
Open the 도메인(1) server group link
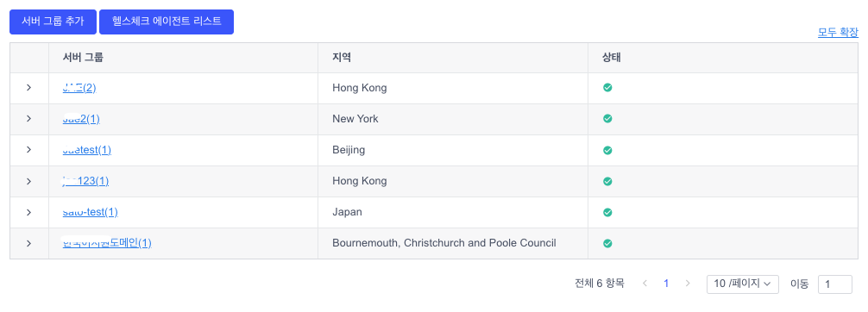pos(107,243)
